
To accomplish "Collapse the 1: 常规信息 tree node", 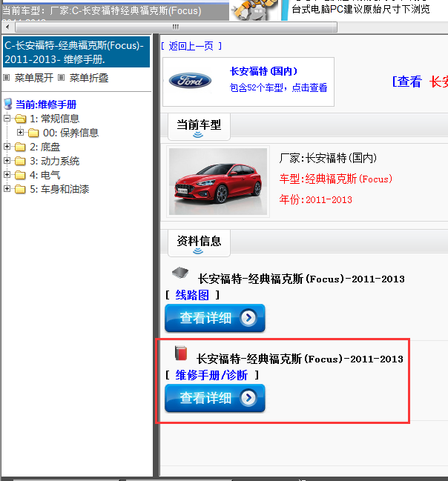I will (x=7, y=118).
